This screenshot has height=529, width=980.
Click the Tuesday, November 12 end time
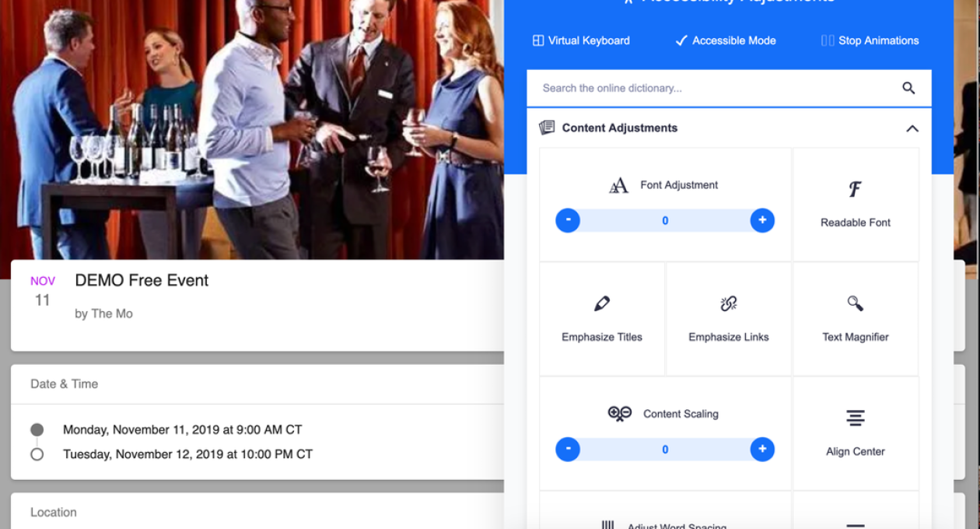(x=187, y=454)
